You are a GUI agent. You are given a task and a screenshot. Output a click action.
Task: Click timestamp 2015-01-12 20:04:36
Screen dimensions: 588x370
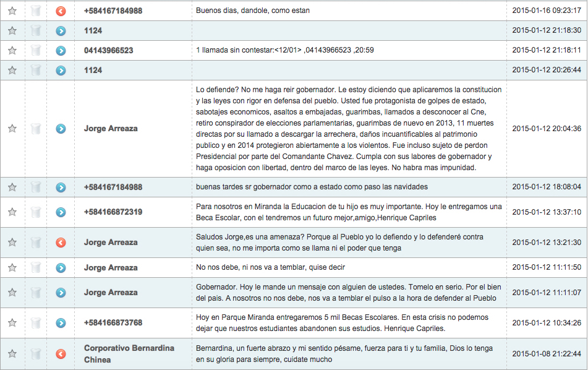(x=547, y=128)
